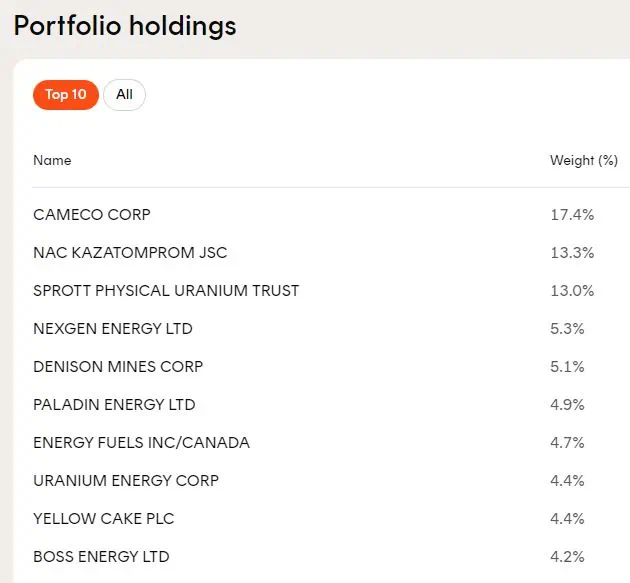Click the Weight (%) column header

point(584,160)
